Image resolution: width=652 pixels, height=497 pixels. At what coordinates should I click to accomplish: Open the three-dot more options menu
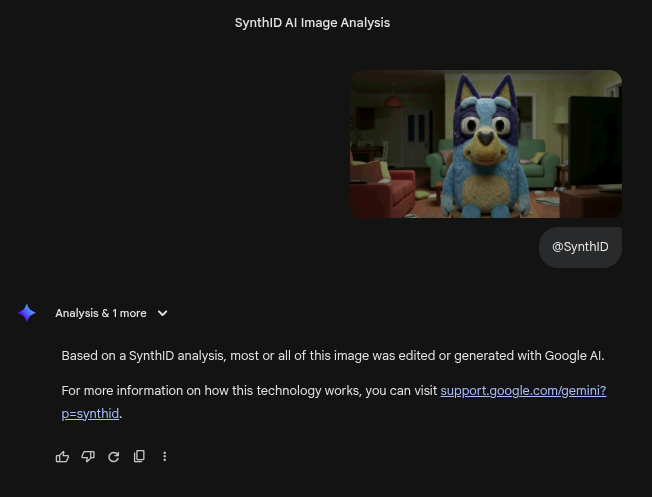click(165, 456)
